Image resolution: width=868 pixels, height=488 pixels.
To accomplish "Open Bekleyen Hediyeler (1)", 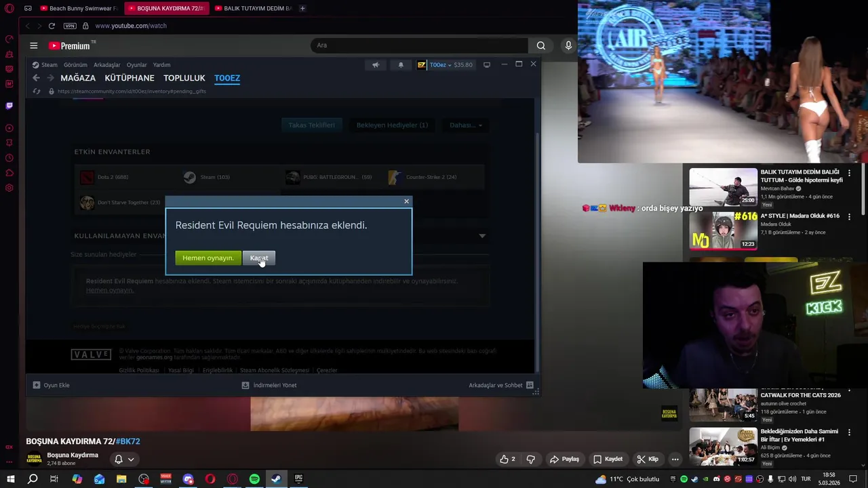I will click(x=392, y=125).
